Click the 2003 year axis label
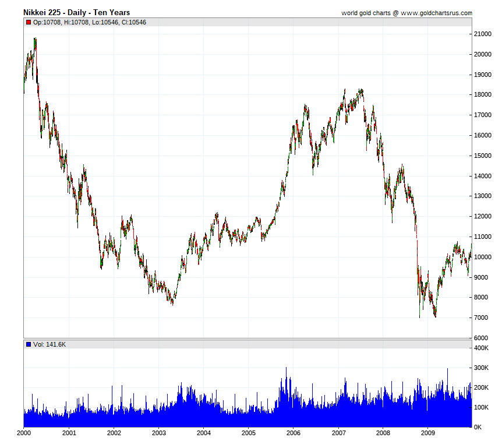The height and width of the screenshot is (448, 495). (159, 433)
